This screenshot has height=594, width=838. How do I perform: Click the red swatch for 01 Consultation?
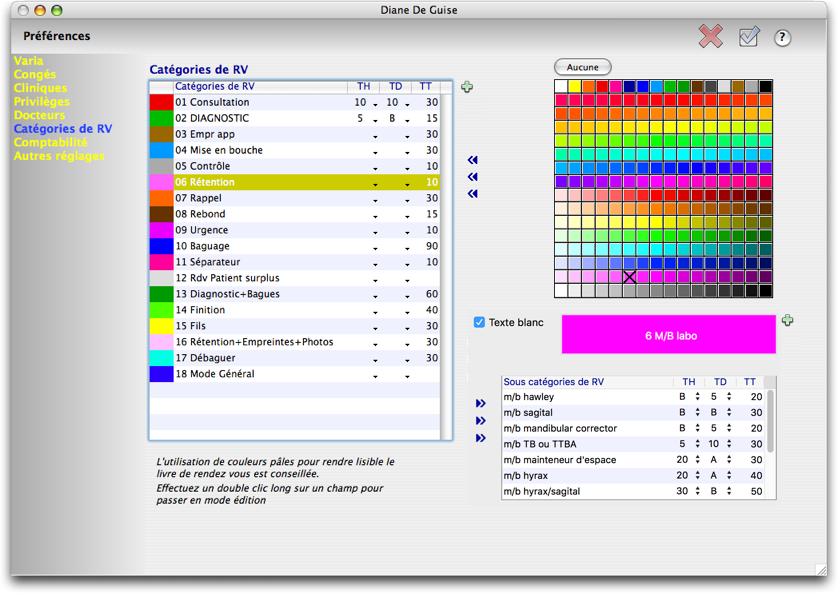161,102
